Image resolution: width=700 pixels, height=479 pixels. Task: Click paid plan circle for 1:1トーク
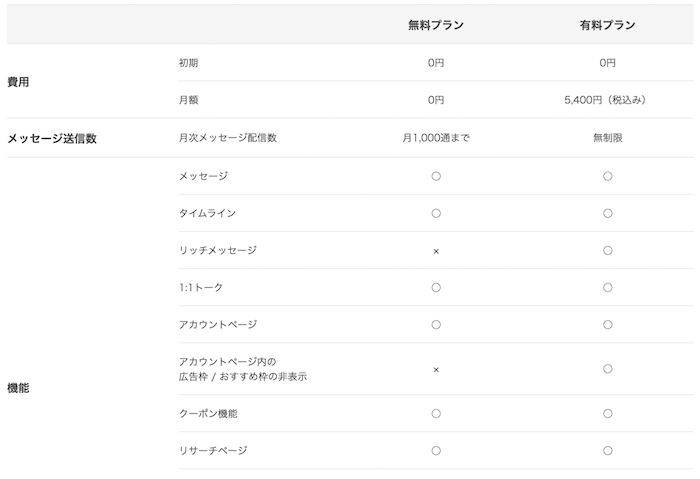[x=608, y=287]
